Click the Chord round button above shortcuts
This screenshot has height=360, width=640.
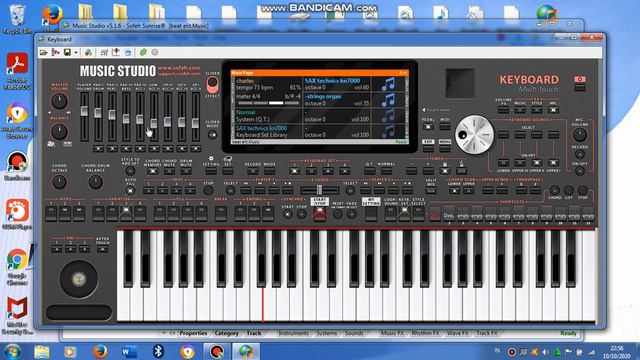[554, 190]
